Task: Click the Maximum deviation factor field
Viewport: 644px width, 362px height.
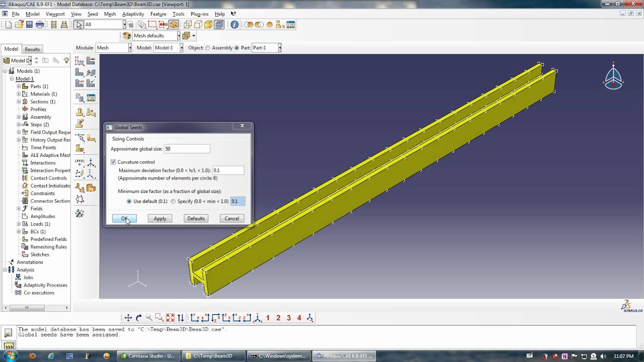Action: coord(228,170)
